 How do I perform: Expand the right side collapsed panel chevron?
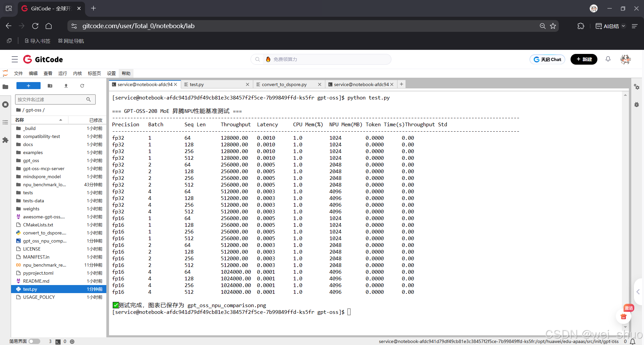pos(638,292)
